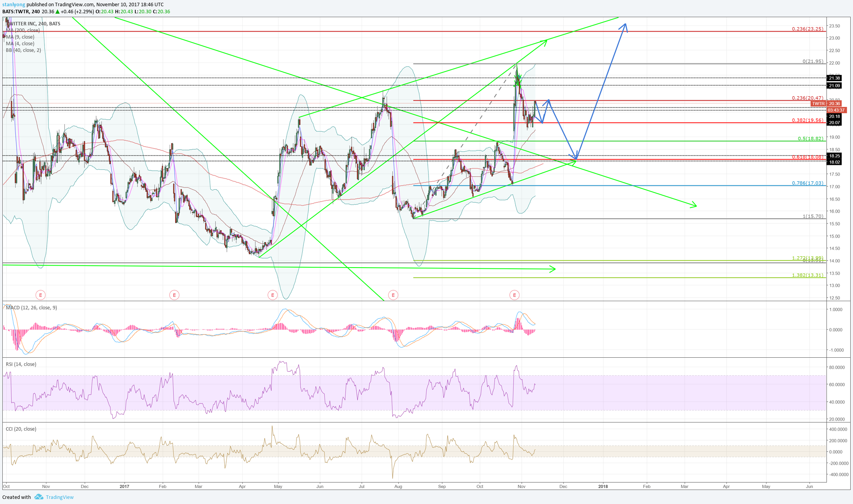Screen dimensions: 853x504
Task: Click the 0.382(19.56) Fibonacci label
Action: point(807,120)
